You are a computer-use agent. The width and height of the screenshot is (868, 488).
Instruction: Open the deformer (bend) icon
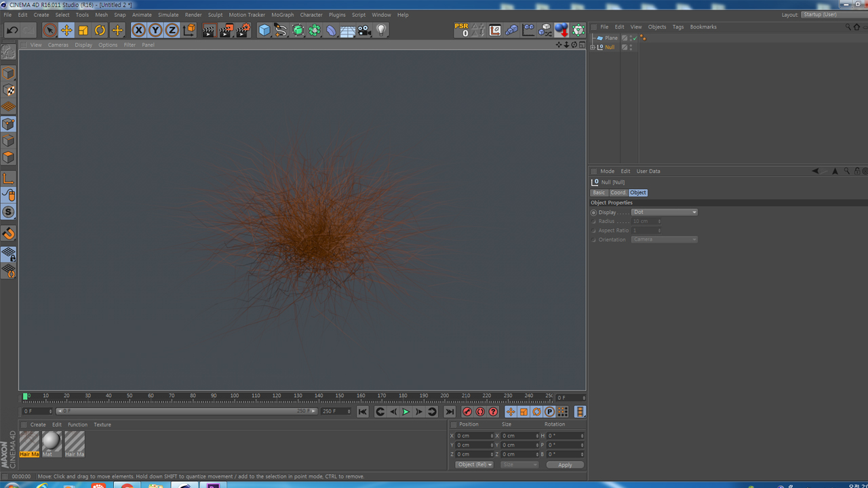coord(331,30)
